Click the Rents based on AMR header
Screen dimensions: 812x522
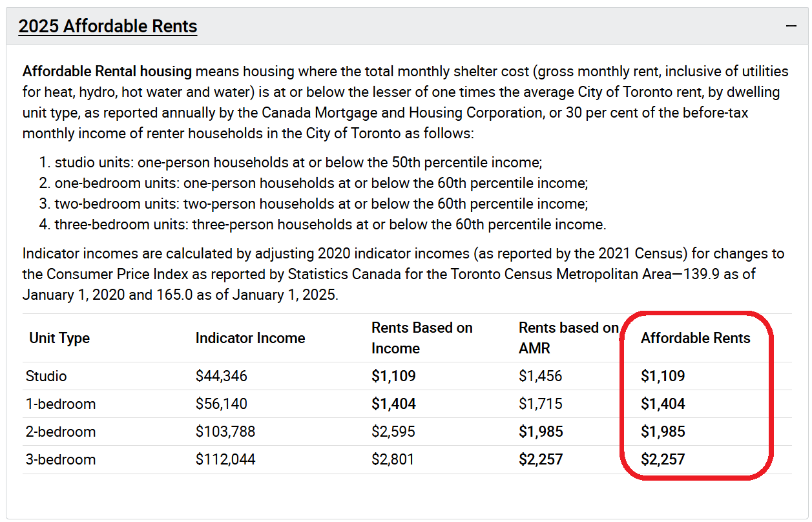coord(568,338)
